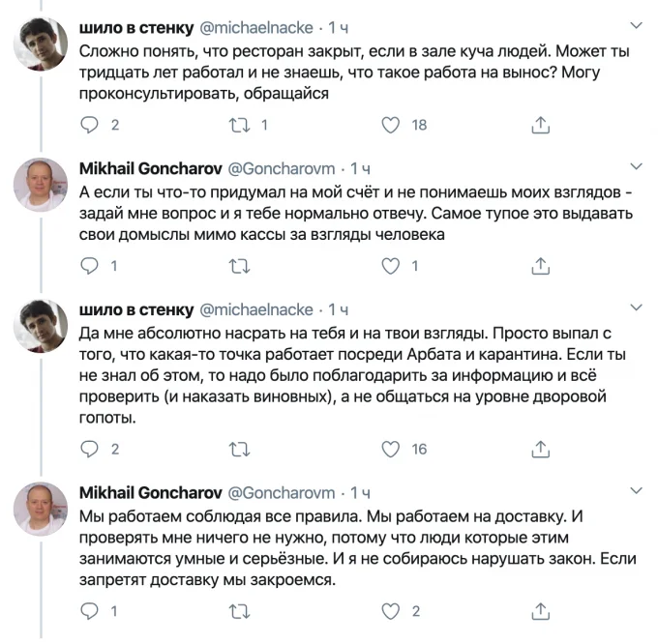This screenshot has width=658, height=644.
Task: Like the last tweet with 2 likes
Action: (x=390, y=611)
